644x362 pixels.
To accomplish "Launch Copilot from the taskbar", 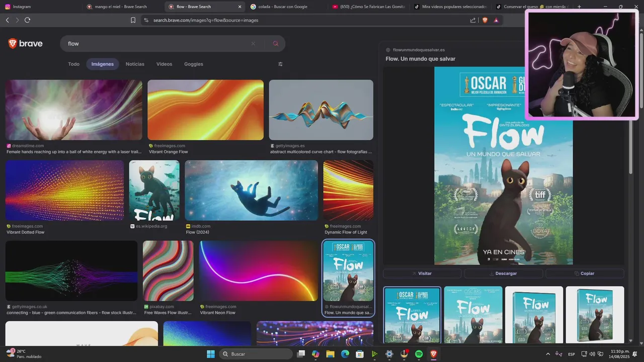I will (315, 354).
